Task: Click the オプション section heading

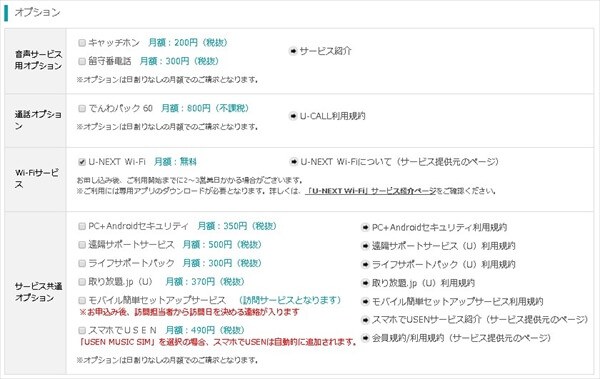Action: click(38, 12)
